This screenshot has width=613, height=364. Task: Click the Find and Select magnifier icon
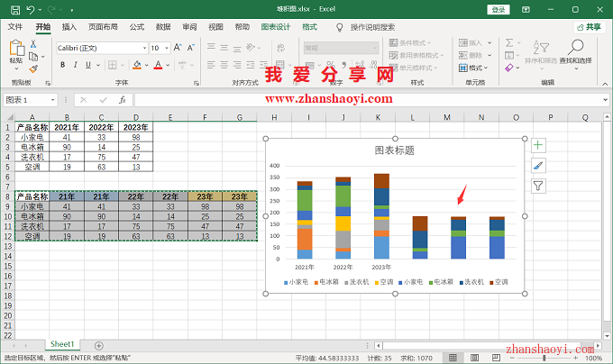[575, 47]
